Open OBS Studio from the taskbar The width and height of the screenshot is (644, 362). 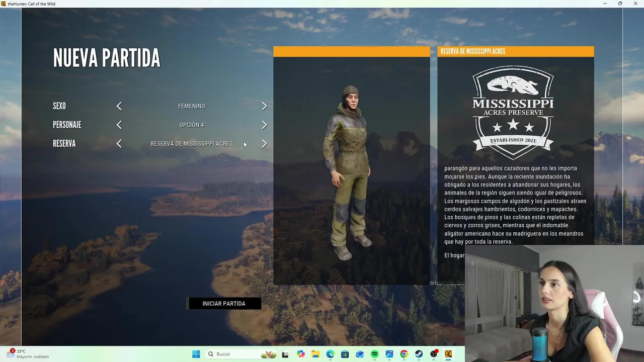click(x=434, y=354)
